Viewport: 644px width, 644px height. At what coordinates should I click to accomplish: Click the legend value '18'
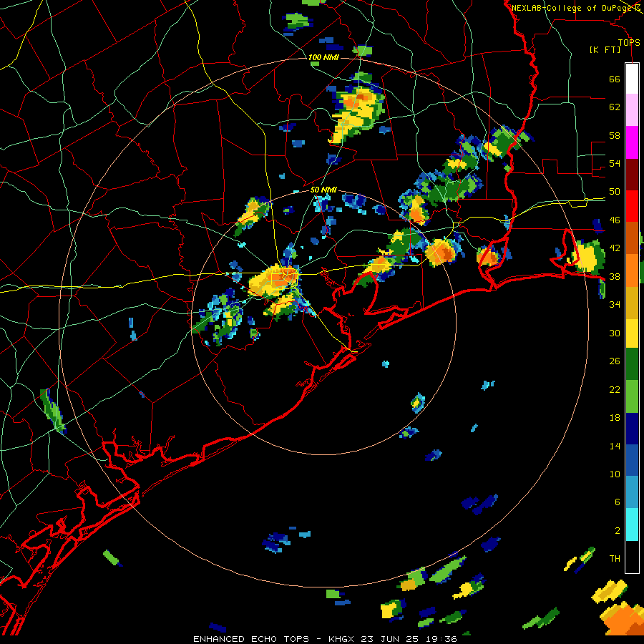(615, 418)
